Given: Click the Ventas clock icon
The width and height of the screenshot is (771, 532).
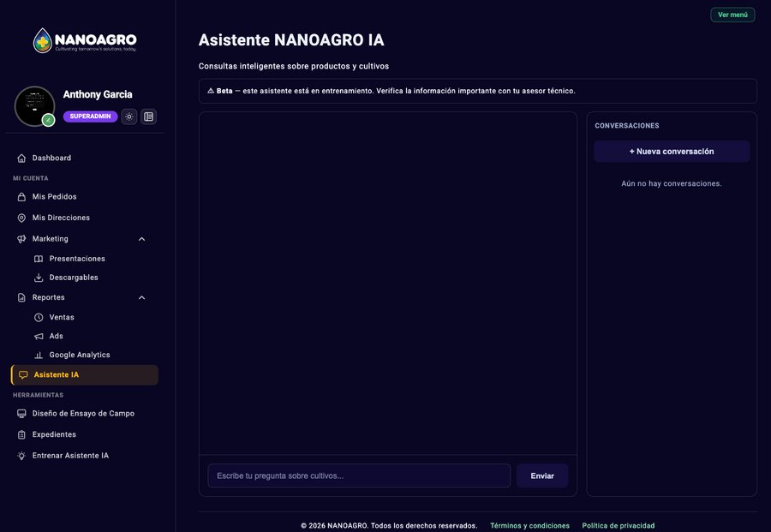Looking at the screenshot, I should click(x=39, y=318).
